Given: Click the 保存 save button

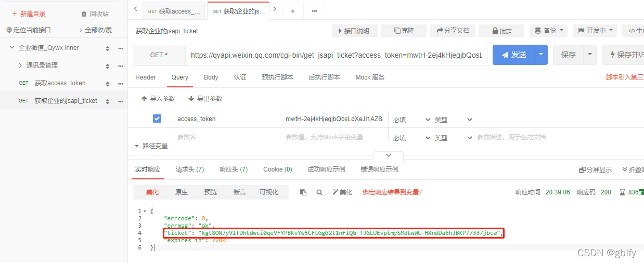Looking at the screenshot, I should 568,55.
